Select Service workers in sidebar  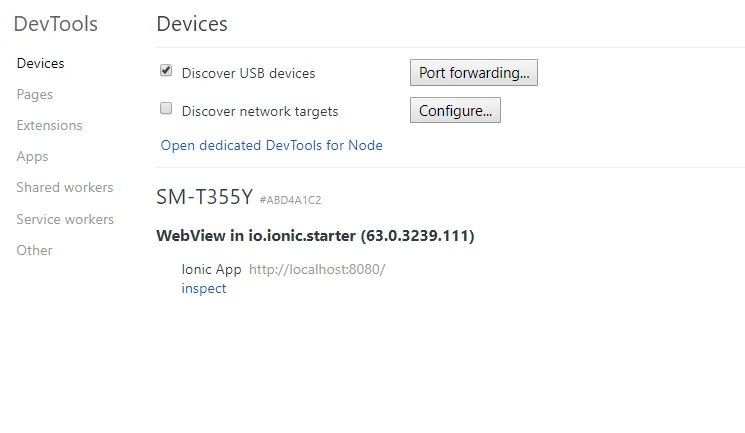click(x=65, y=219)
